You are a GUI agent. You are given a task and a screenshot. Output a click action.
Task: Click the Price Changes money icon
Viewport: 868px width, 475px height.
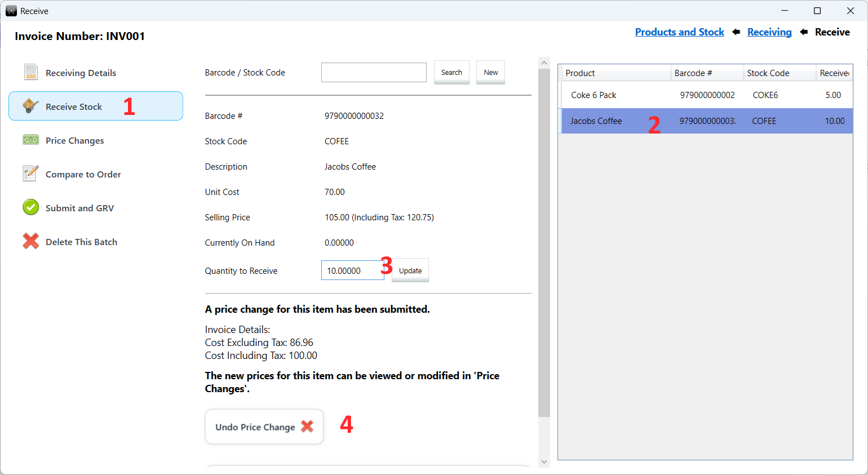coord(30,140)
